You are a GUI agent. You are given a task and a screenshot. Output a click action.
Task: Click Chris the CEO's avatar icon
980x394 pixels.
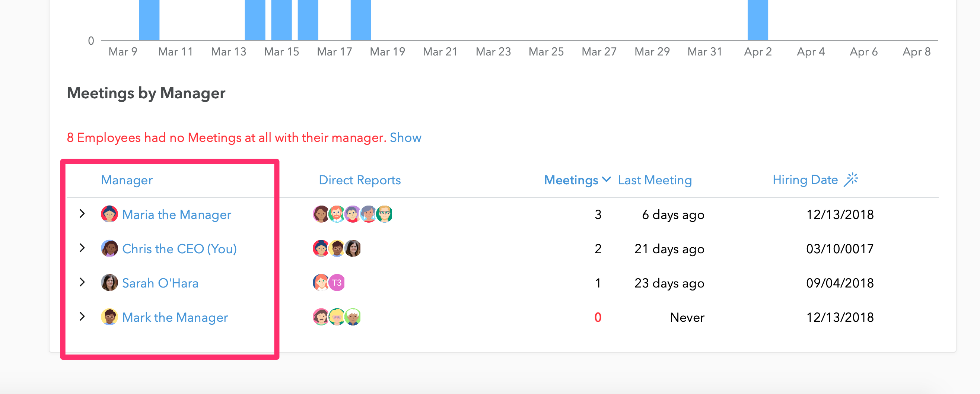pos(109,248)
